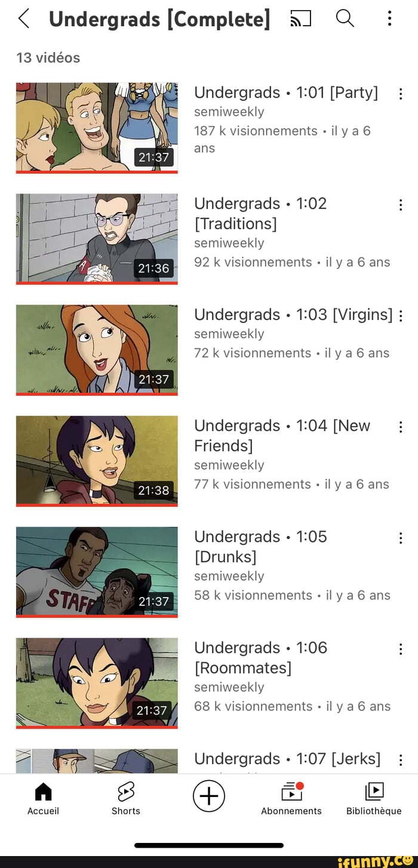
Task: Open more menu for 1:05 [Drunks]
Action: (401, 538)
